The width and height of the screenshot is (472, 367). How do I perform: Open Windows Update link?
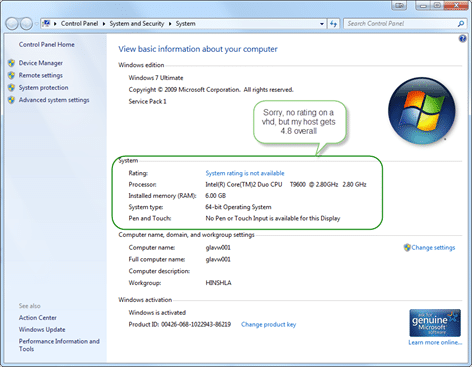coord(42,329)
